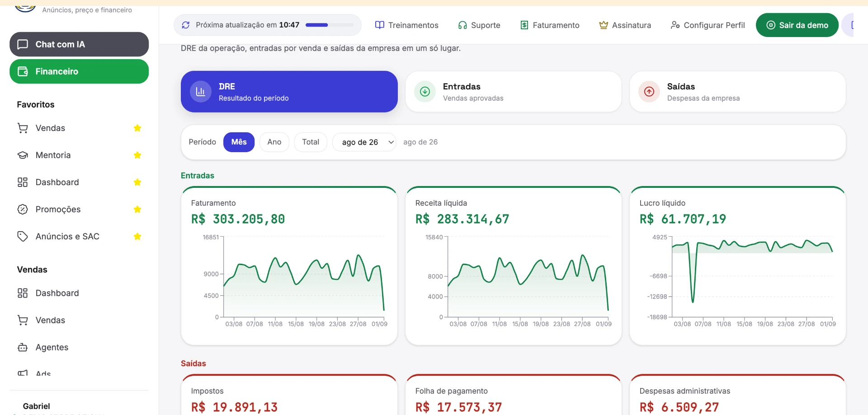This screenshot has width=868, height=415.
Task: Click the update countdown progress bar
Action: pyautogui.click(x=330, y=25)
